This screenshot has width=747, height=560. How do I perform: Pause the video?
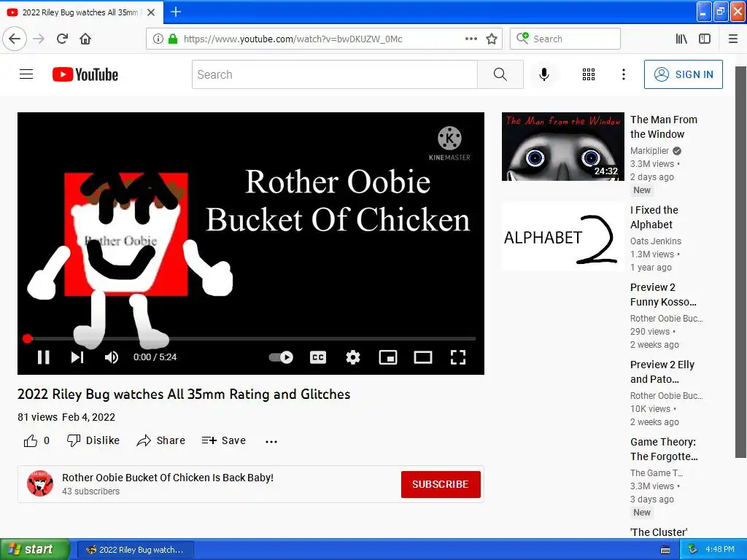click(43, 357)
